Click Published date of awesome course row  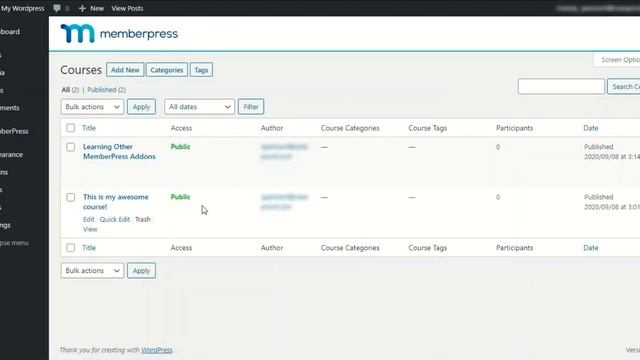point(612,202)
